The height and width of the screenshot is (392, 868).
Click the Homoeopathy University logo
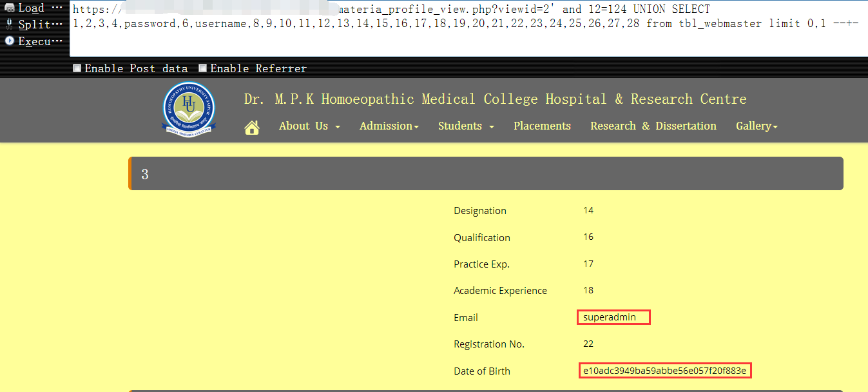189,110
